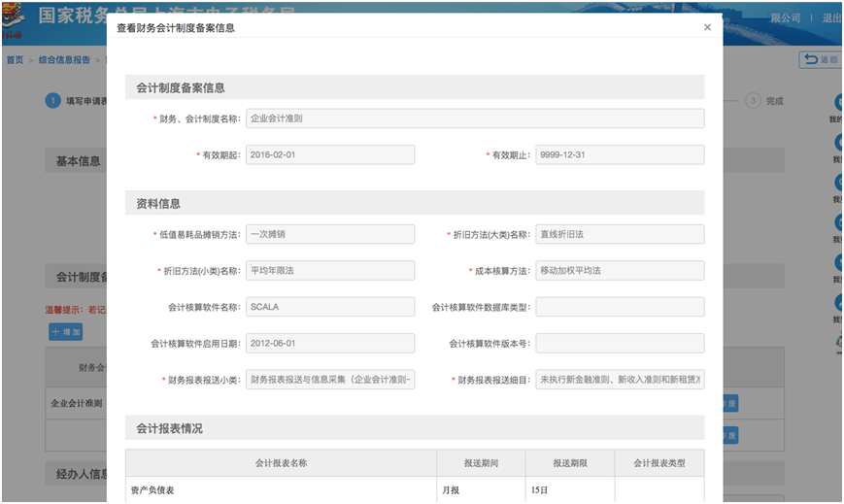Click the 会计核算软件名称 field with SCALA
Viewport: 844px width, 504px height.
[x=330, y=307]
